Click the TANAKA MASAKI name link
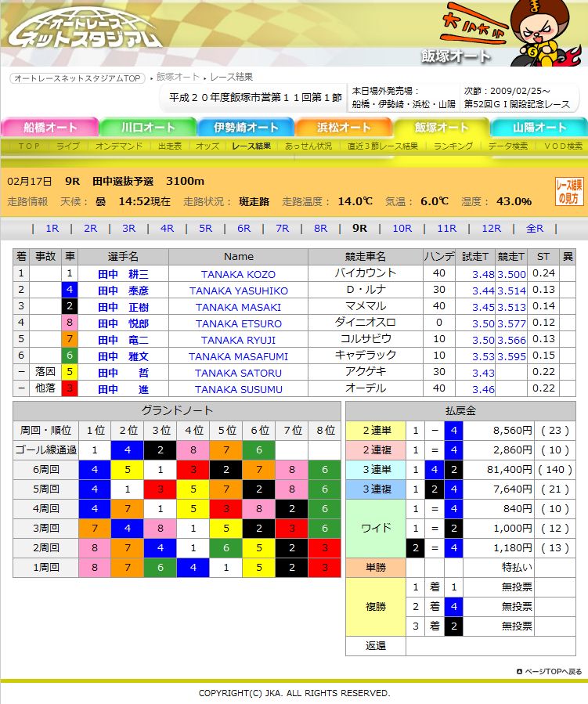Screen dimensions: 588x704 238,307
